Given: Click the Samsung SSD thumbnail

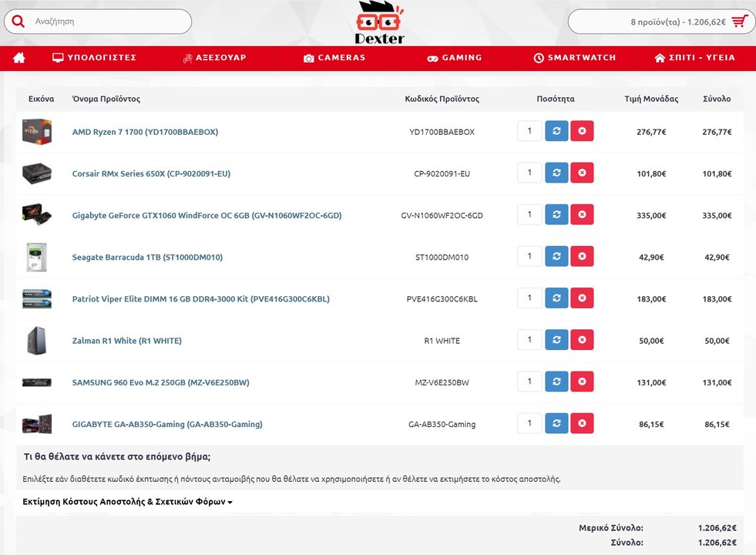Looking at the screenshot, I should click(x=37, y=382).
